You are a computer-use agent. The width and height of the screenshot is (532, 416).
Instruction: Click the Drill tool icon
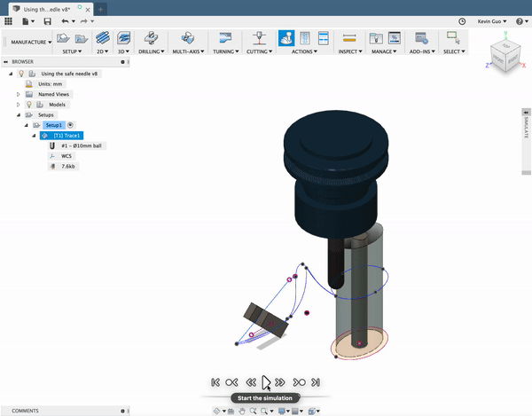151,37
